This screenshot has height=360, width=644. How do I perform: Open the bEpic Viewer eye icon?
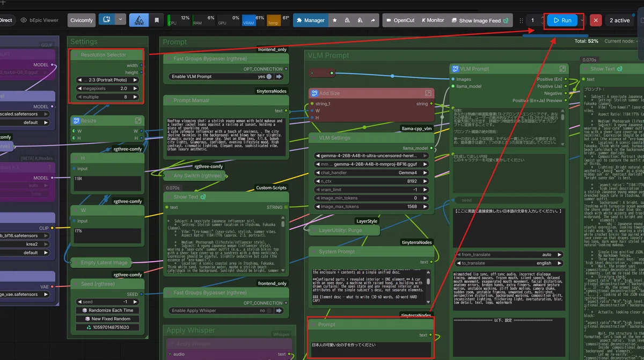point(24,20)
